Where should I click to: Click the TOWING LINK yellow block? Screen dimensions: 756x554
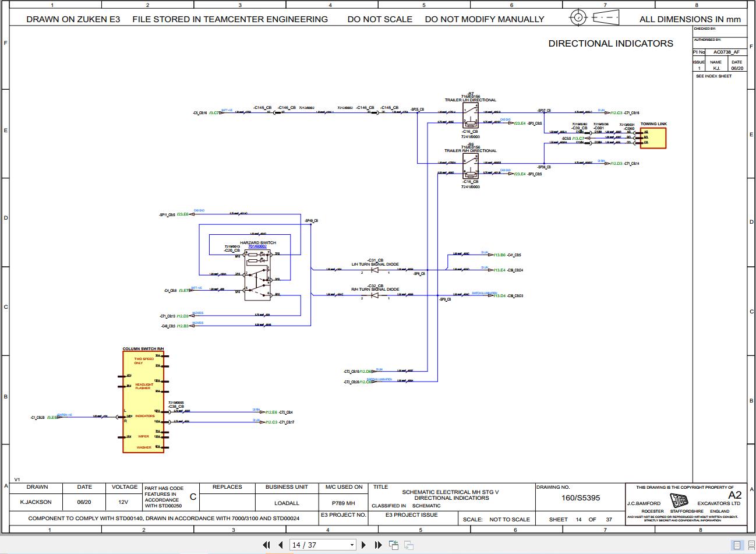tap(653, 138)
